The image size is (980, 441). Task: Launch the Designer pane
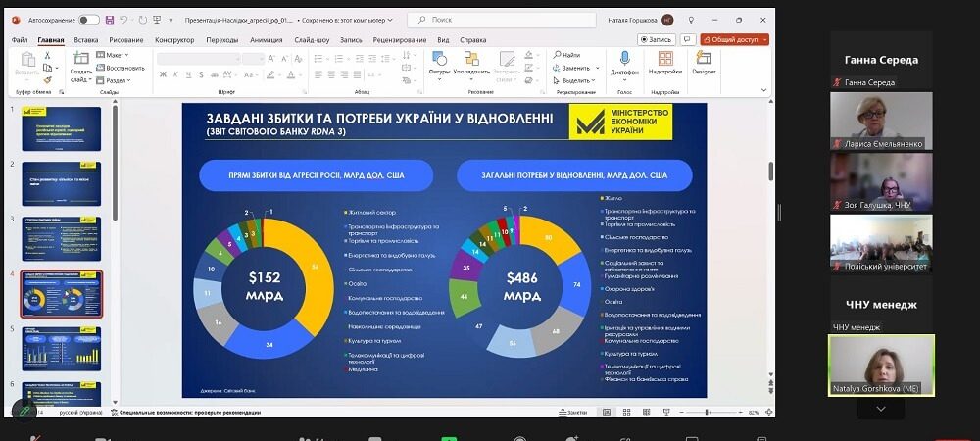[x=704, y=64]
